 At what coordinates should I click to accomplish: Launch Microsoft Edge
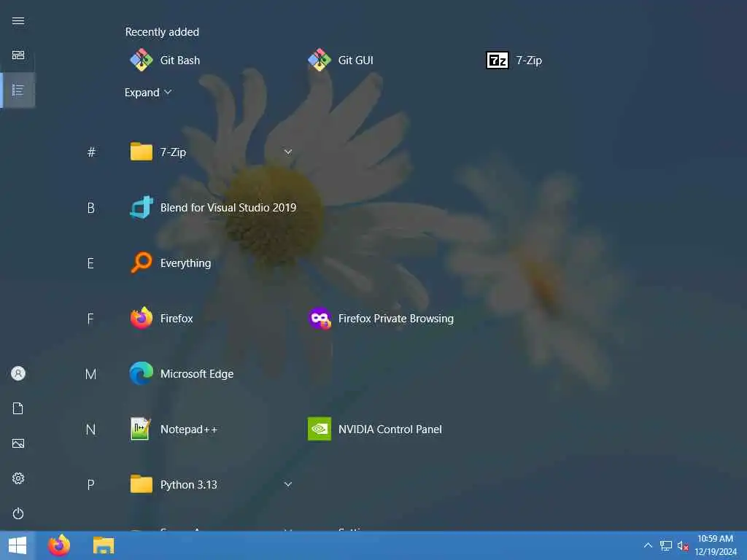[182, 374]
